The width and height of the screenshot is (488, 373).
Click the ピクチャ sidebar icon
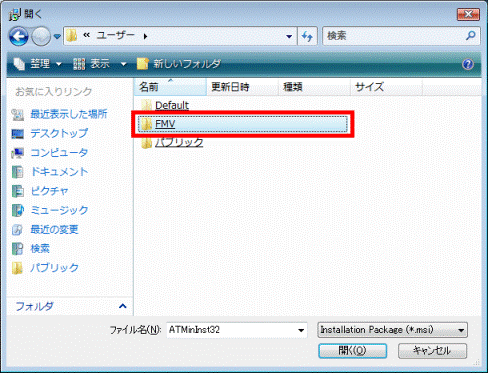(x=18, y=191)
